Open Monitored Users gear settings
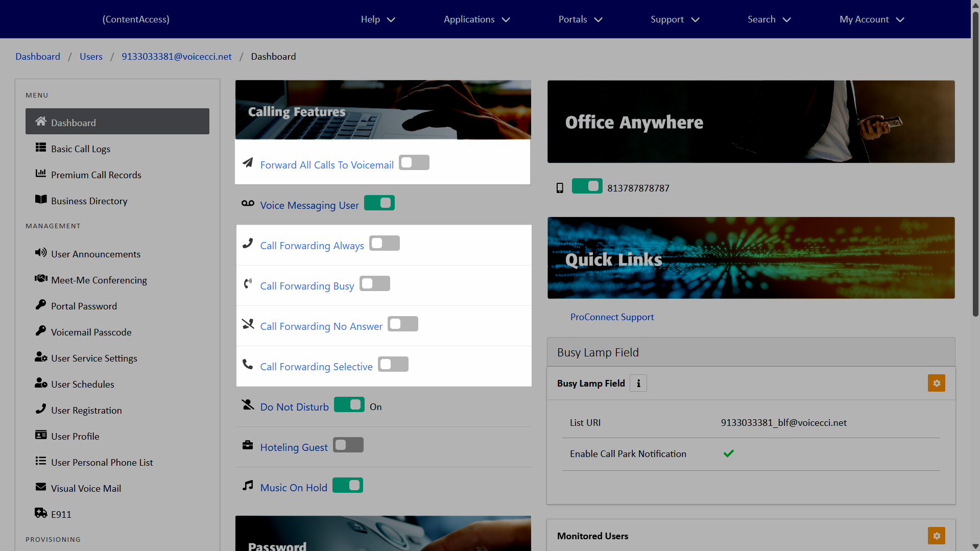Viewport: 980px width, 551px height. click(x=936, y=536)
